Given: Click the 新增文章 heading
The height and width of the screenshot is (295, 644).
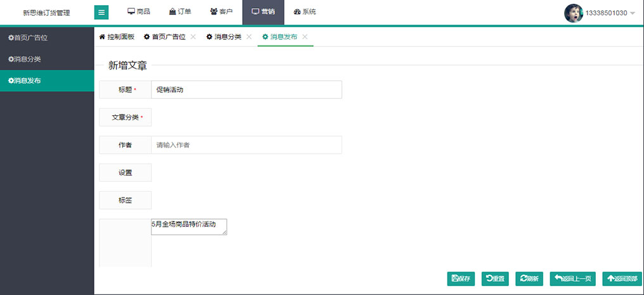Looking at the screenshot, I should tap(127, 66).
